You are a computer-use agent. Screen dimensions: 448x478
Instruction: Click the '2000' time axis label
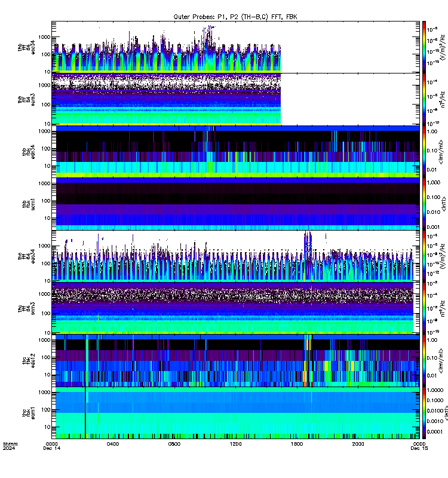point(358,444)
